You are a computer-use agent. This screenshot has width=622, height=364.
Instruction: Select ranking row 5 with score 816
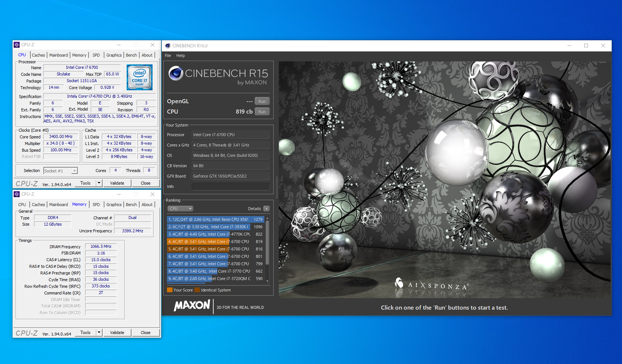(x=215, y=249)
